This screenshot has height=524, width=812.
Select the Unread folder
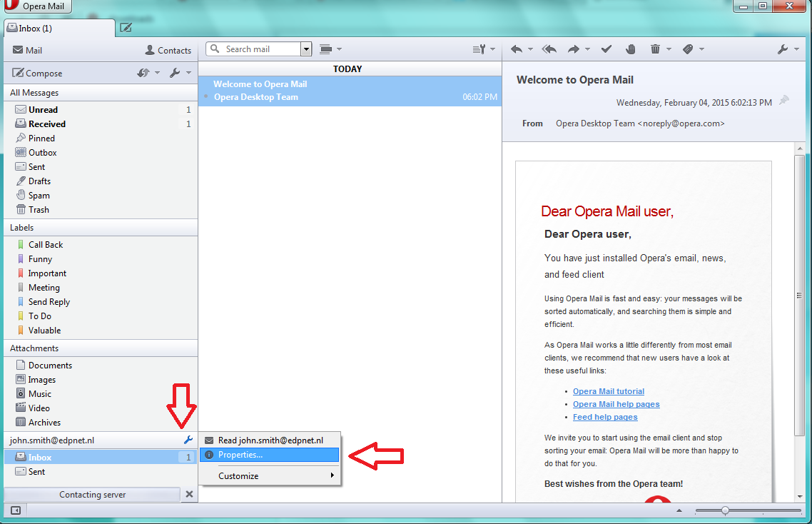click(101, 110)
